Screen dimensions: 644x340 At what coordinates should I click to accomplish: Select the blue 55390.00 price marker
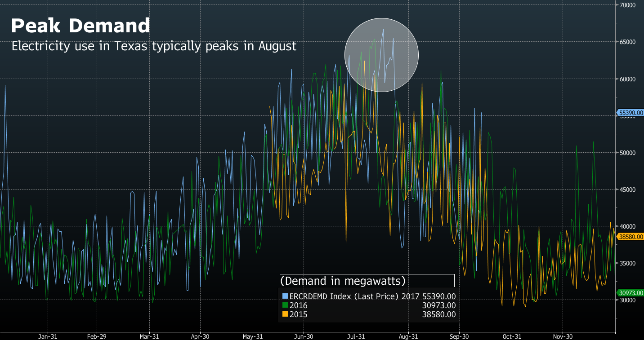pyautogui.click(x=629, y=113)
